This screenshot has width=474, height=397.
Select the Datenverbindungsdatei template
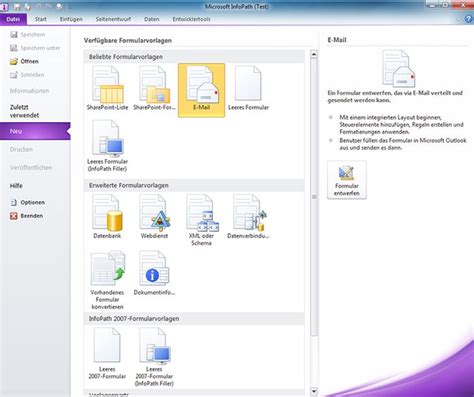point(248,217)
